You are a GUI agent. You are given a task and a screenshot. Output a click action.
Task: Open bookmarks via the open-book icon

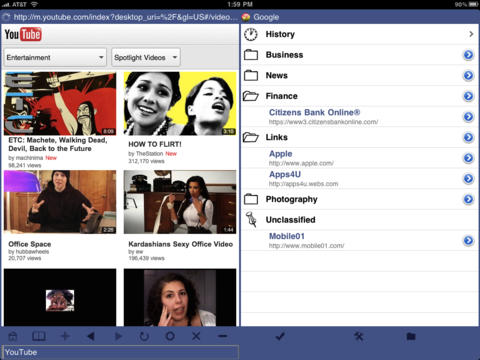tap(39, 336)
